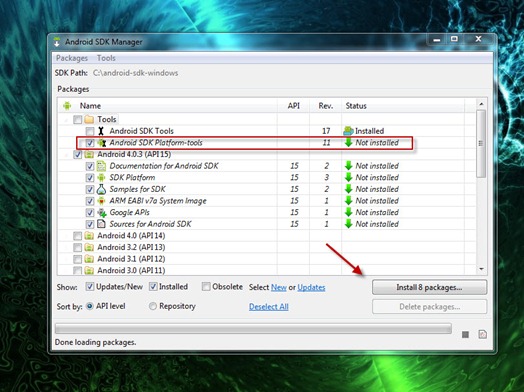Click green arrow status icon for Google APIs
Viewport: 524px width, 392px height.
[x=349, y=212]
